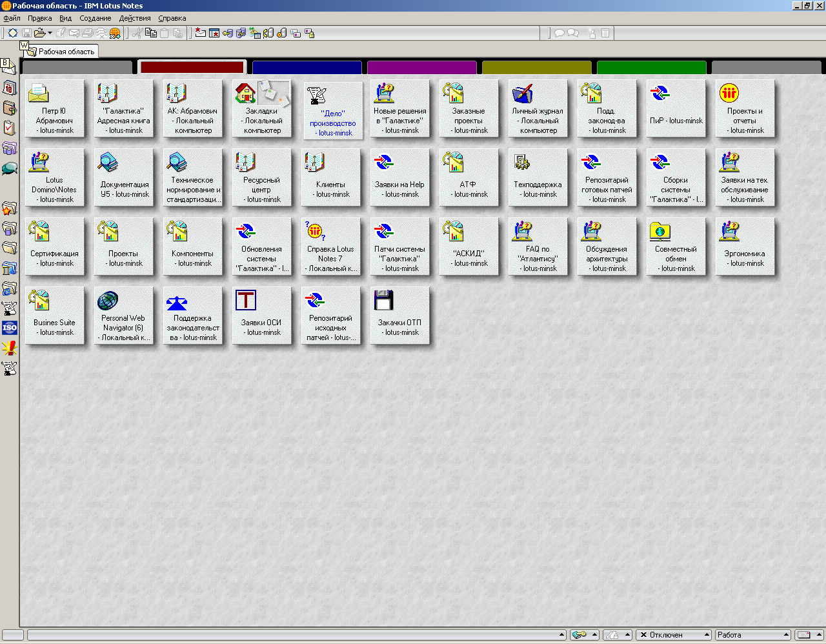Open the Петр Ю Абрамович mail database
826x644 pixels.
click(55, 108)
